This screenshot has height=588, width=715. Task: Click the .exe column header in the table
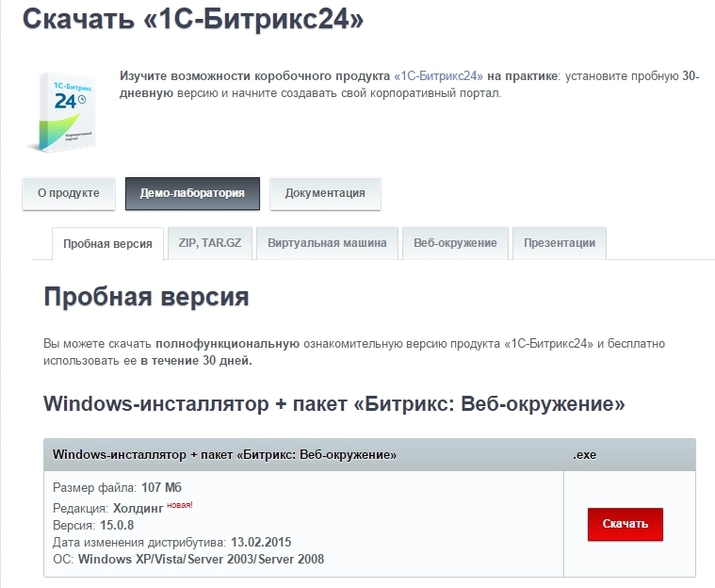click(x=584, y=455)
